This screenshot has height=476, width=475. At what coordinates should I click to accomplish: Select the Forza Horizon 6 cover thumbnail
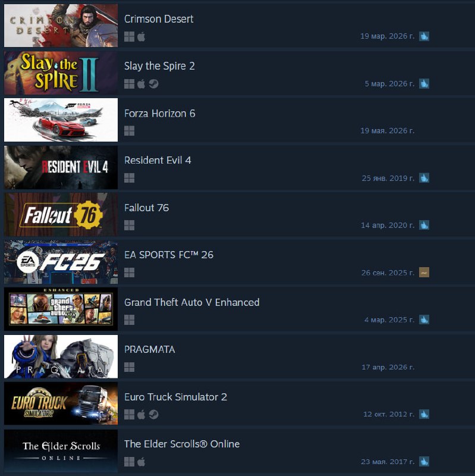61,120
